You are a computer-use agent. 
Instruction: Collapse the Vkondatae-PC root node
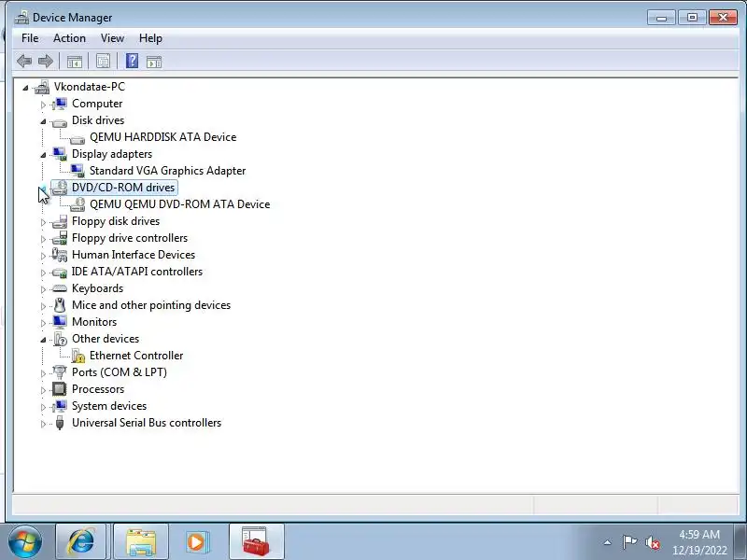[25, 88]
